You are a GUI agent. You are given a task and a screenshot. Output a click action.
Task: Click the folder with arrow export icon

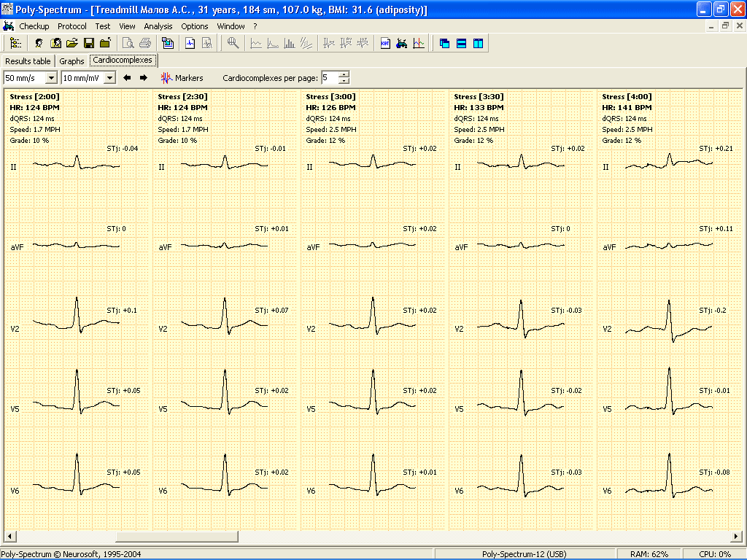click(x=105, y=43)
